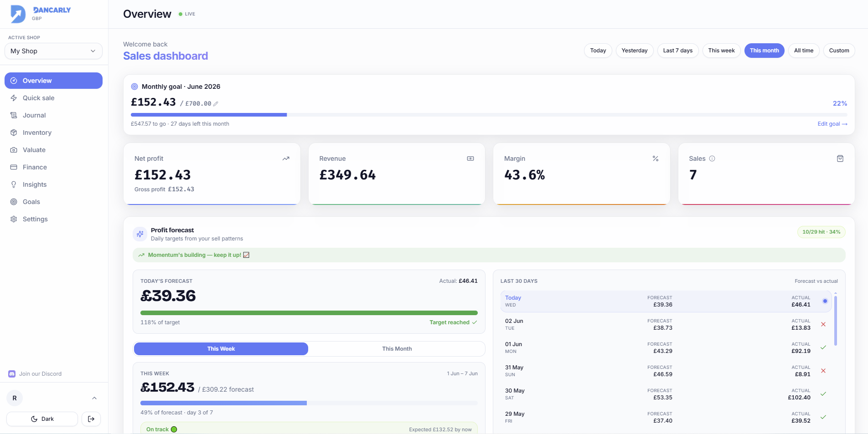Click the Valuate camera icon
Image resolution: width=868 pixels, height=434 pixels.
[14, 150]
